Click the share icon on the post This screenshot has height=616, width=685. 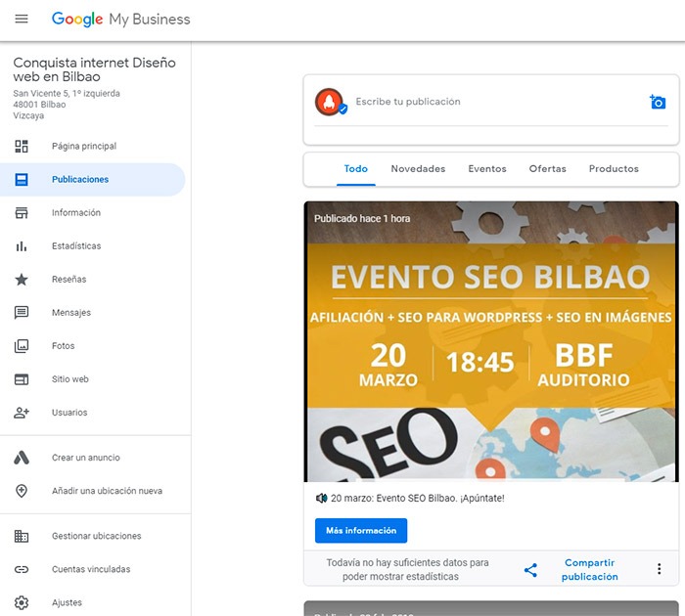pos(530,570)
